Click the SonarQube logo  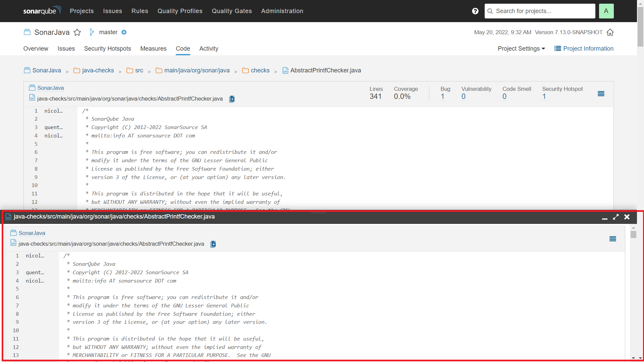(42, 10)
